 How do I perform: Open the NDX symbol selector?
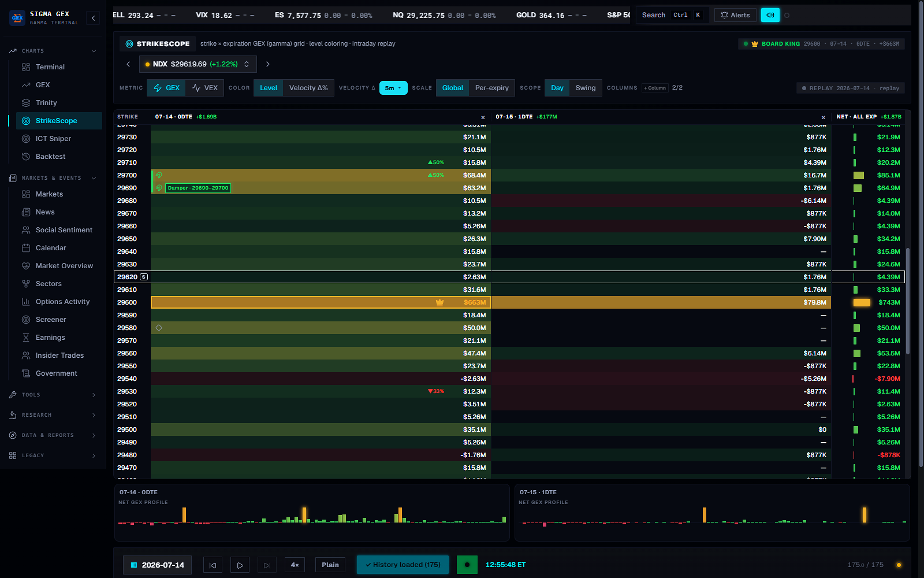point(198,64)
